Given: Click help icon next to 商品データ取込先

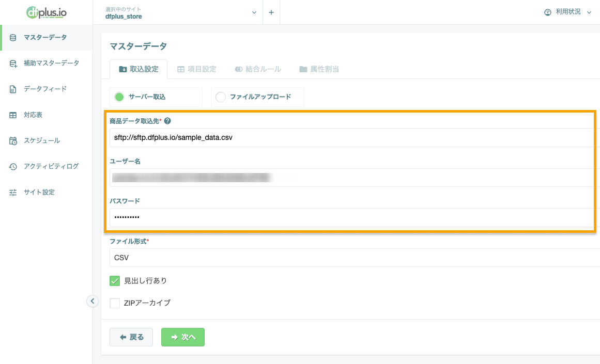Looking at the screenshot, I should coord(167,121).
